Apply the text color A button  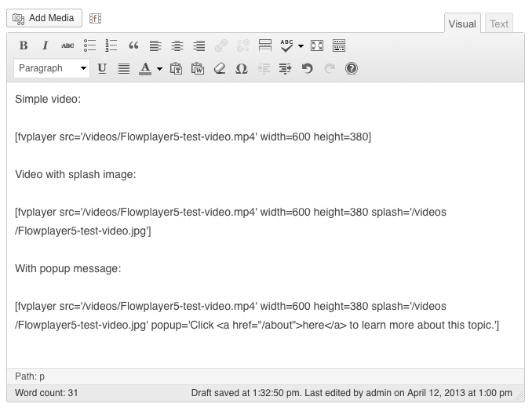coord(145,68)
